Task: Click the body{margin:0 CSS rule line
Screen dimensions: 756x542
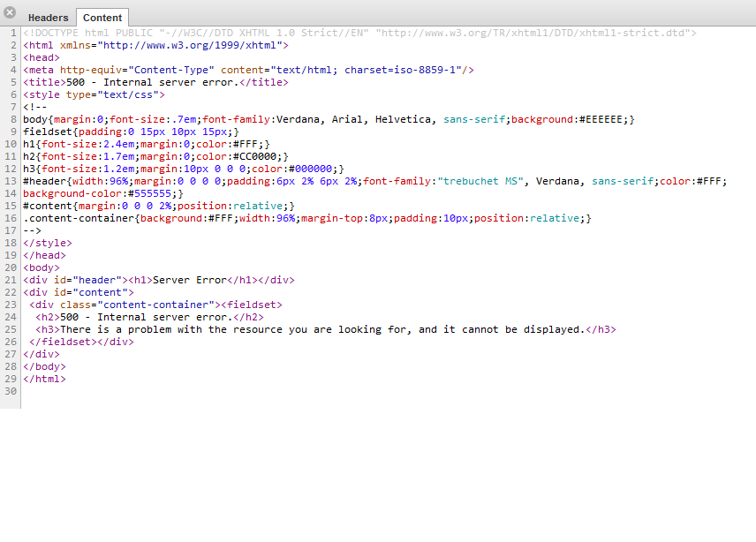Action: tap(329, 119)
